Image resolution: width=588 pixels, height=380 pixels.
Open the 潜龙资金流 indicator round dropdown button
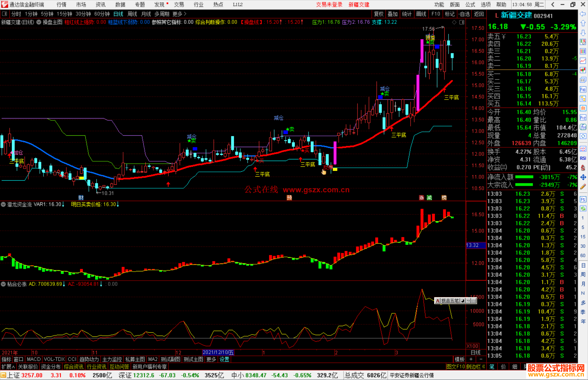click(x=3, y=204)
